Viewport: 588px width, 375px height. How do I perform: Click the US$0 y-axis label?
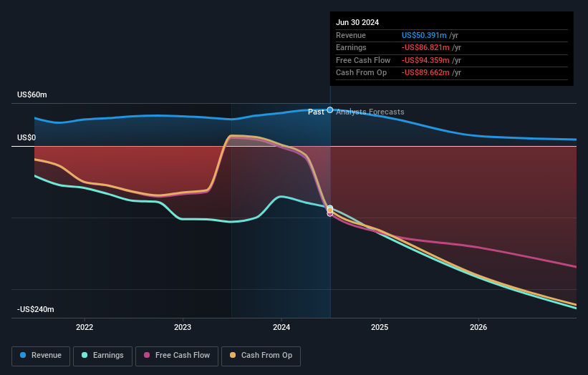26,137
